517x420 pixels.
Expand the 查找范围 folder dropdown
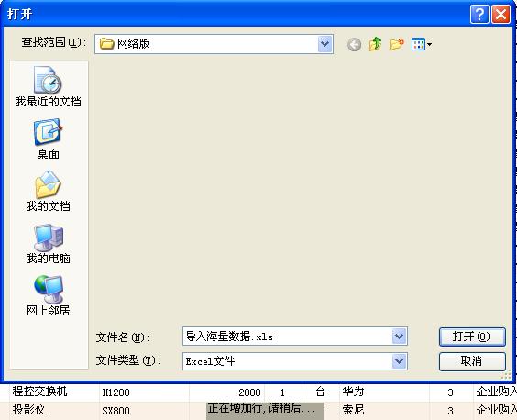click(325, 44)
